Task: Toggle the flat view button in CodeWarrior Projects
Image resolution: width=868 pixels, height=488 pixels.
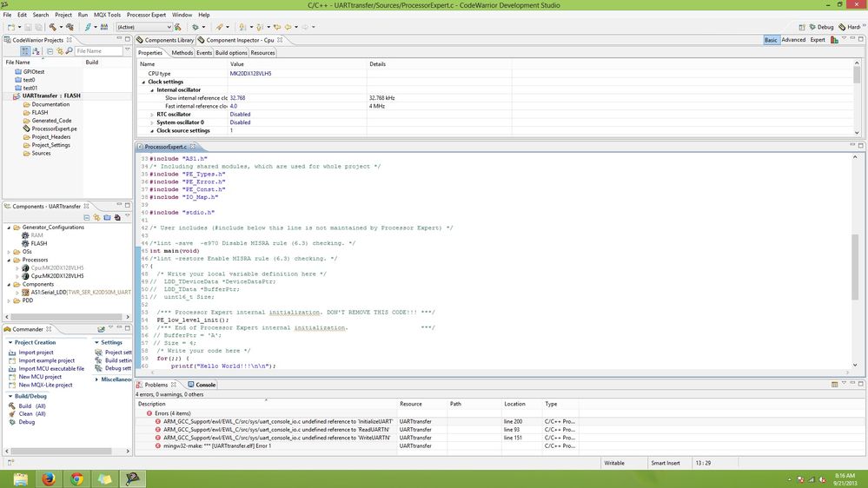Action: (25, 51)
